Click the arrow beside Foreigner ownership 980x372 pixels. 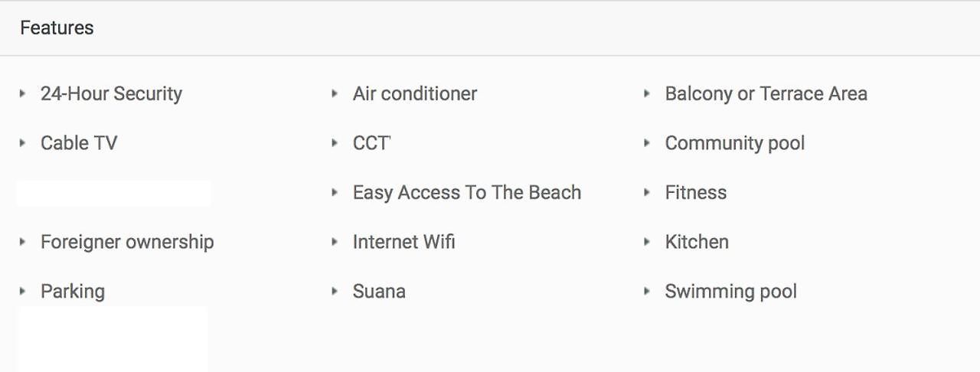click(23, 242)
